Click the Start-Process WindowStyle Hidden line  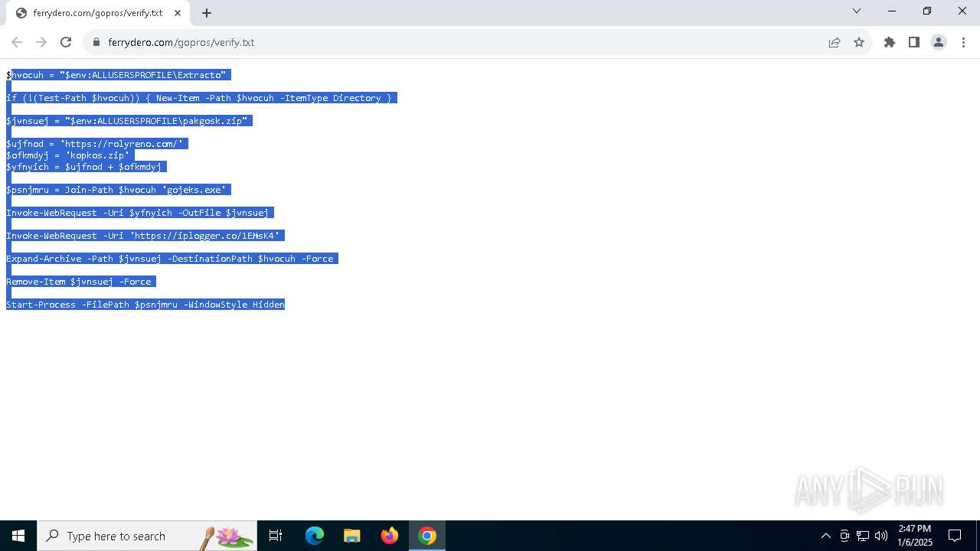tap(145, 305)
